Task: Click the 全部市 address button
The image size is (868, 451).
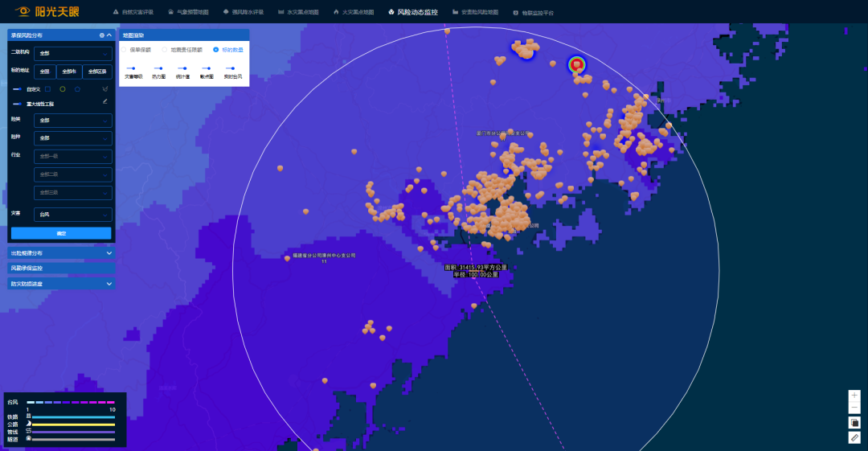Action: [69, 71]
